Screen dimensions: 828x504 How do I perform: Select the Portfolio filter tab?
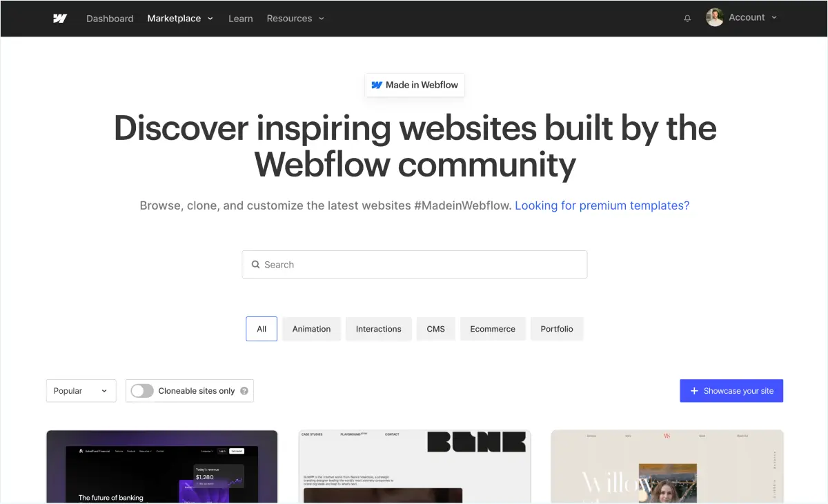point(557,329)
